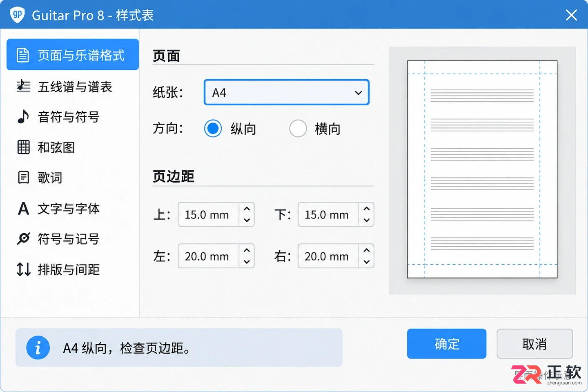
Task: Open the 符号与记号 section
Action: 73,238
